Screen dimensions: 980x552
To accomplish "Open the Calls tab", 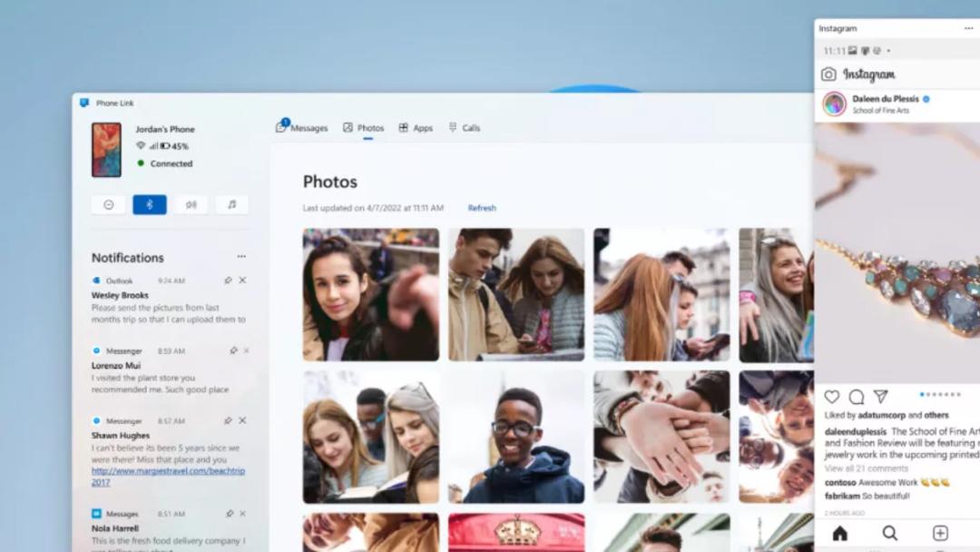I will (x=465, y=127).
